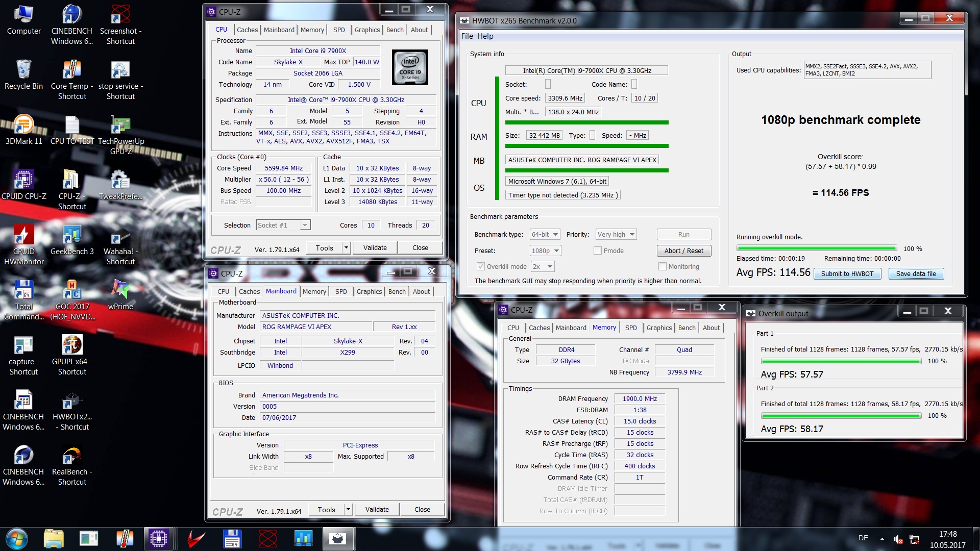Viewport: 980px width, 551px height.
Task: Click the Run button in HWBOT
Action: (x=684, y=234)
